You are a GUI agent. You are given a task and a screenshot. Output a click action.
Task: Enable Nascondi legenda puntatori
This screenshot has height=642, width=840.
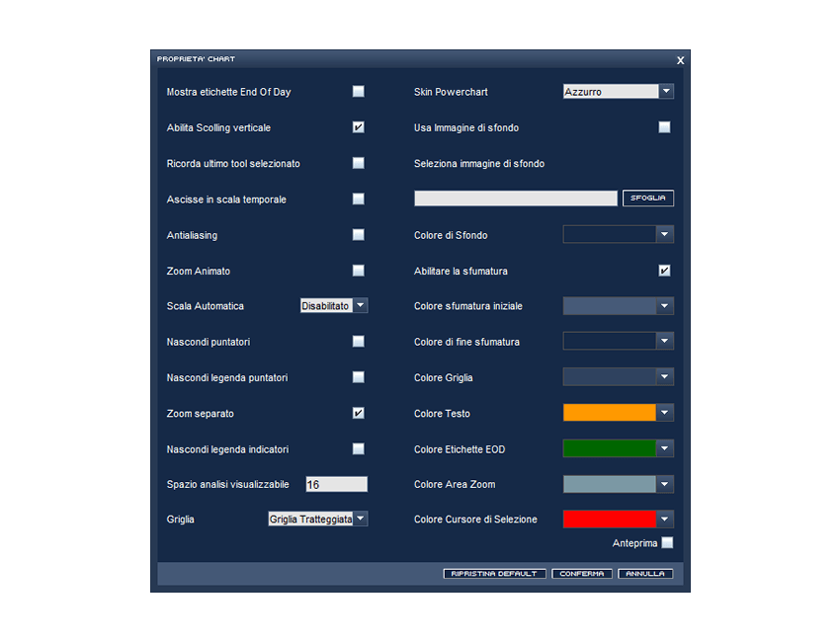359,377
